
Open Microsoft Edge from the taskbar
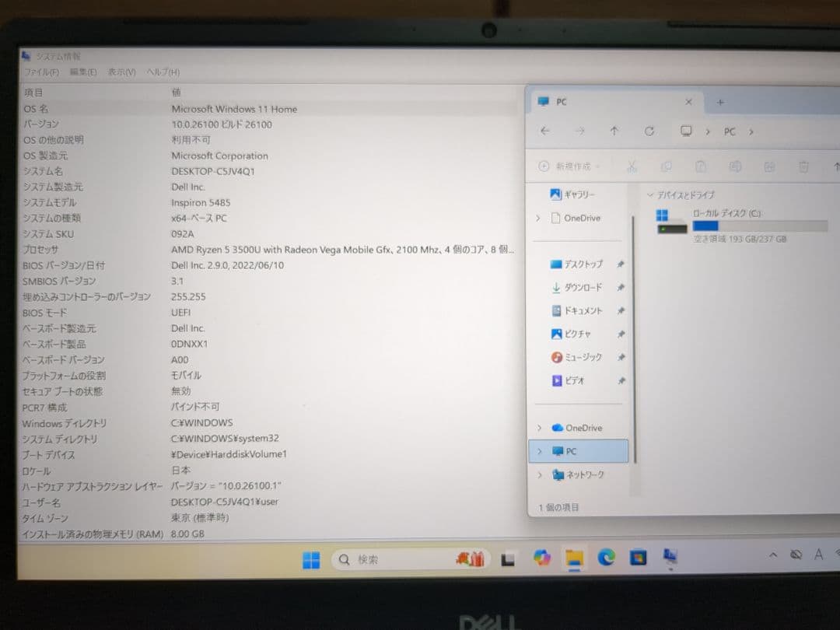coord(606,558)
